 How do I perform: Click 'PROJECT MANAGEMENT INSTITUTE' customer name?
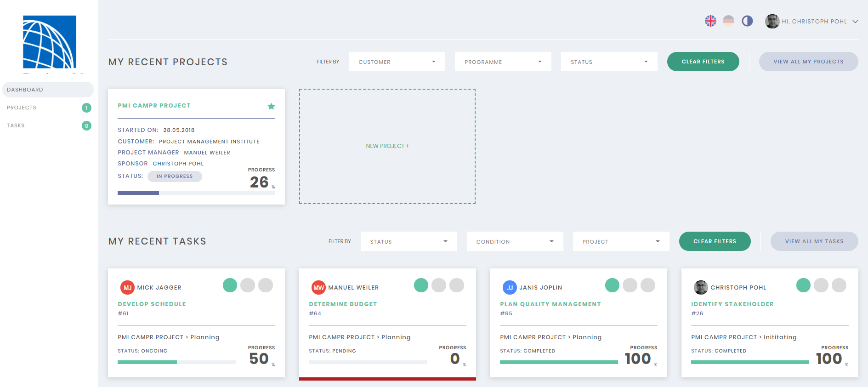click(x=209, y=142)
